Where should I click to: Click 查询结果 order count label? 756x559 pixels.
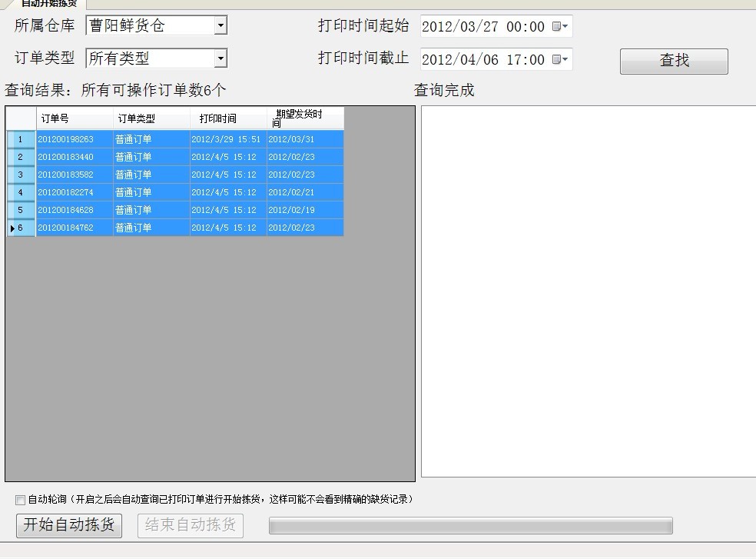pyautogui.click(x=115, y=90)
